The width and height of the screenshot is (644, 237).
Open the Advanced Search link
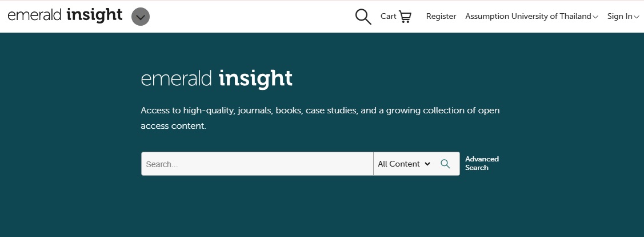[482, 163]
